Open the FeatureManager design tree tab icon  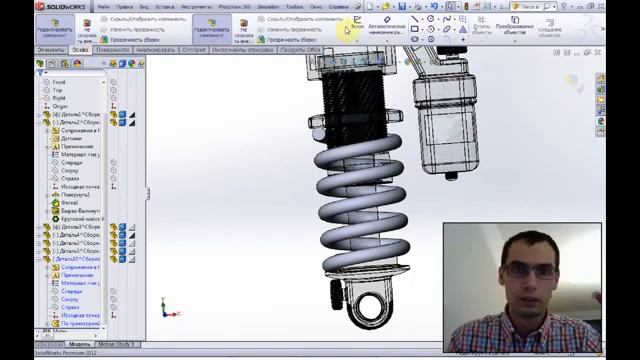coord(40,63)
